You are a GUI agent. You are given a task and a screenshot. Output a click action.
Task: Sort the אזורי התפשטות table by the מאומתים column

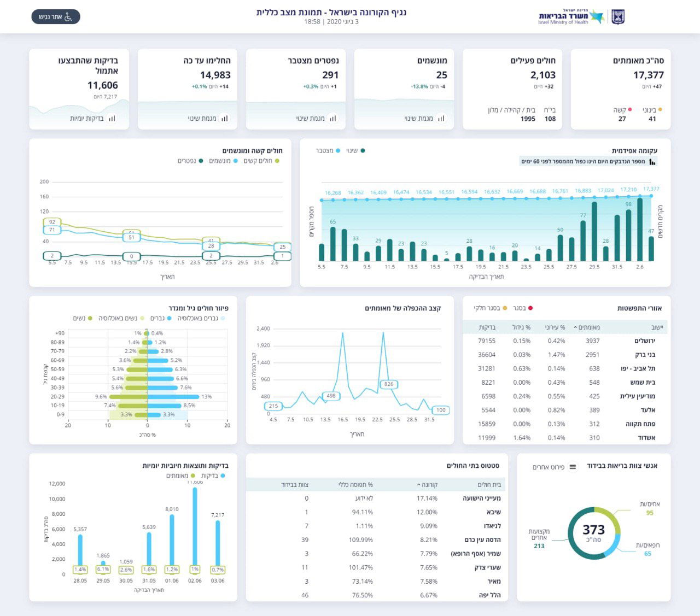tap(587, 327)
